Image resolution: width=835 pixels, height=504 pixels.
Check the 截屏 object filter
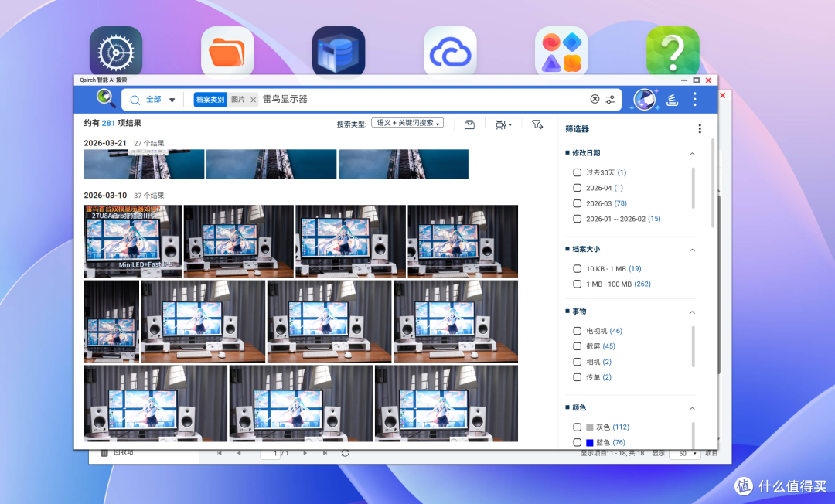577,346
